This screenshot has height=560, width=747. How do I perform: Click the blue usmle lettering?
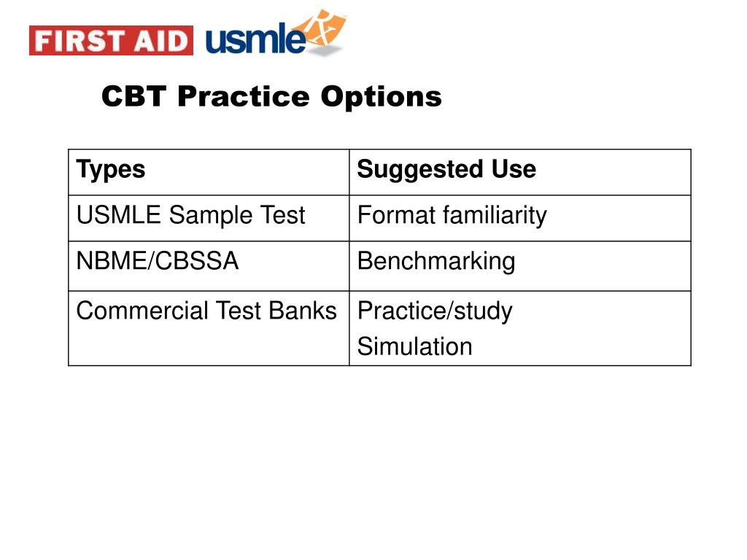(x=255, y=39)
